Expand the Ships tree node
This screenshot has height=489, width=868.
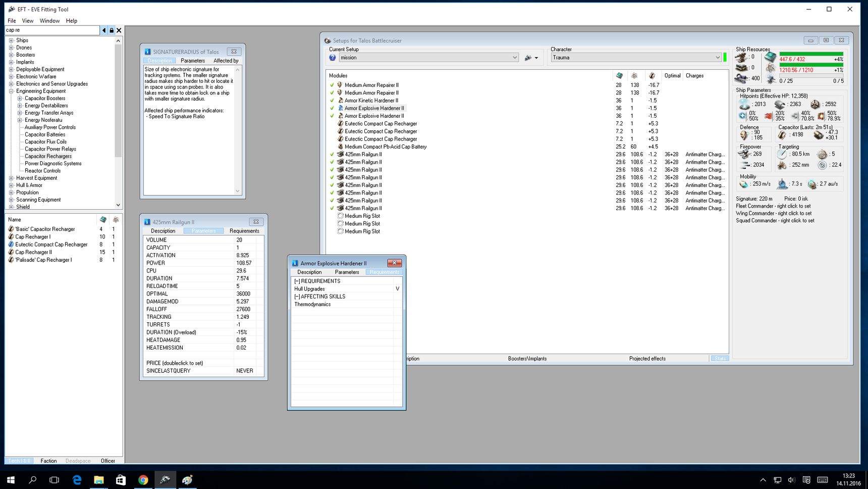(x=11, y=40)
